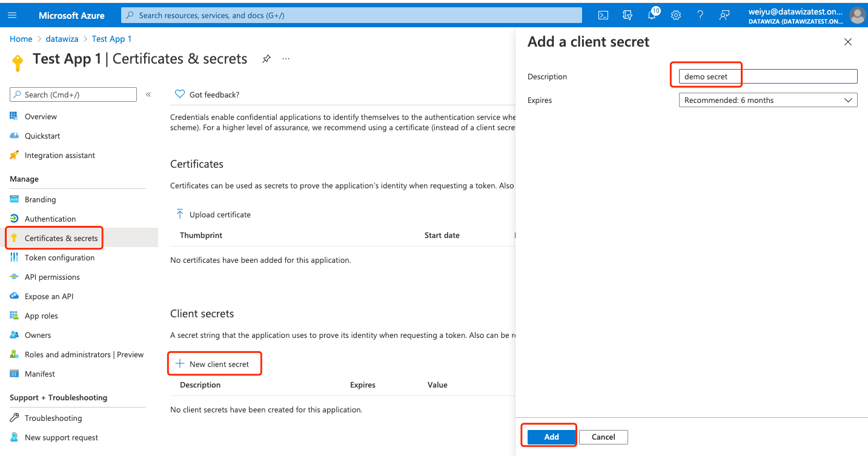This screenshot has width=868, height=456.
Task: Click the Start date column header
Action: pos(442,235)
